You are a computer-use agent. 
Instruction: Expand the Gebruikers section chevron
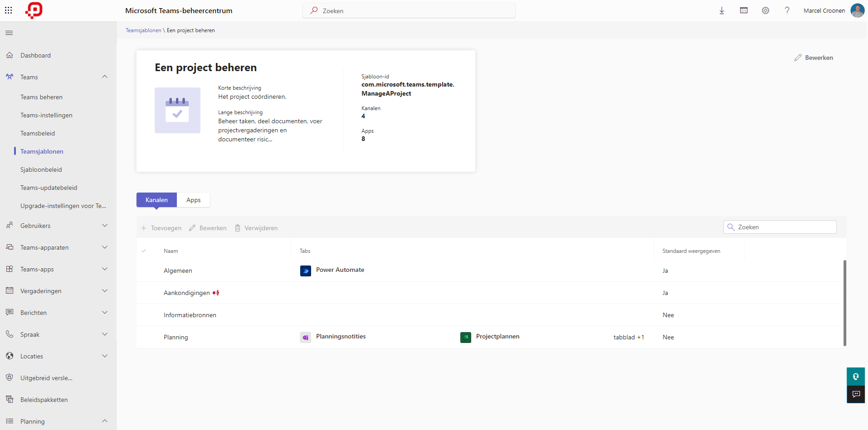tap(105, 225)
